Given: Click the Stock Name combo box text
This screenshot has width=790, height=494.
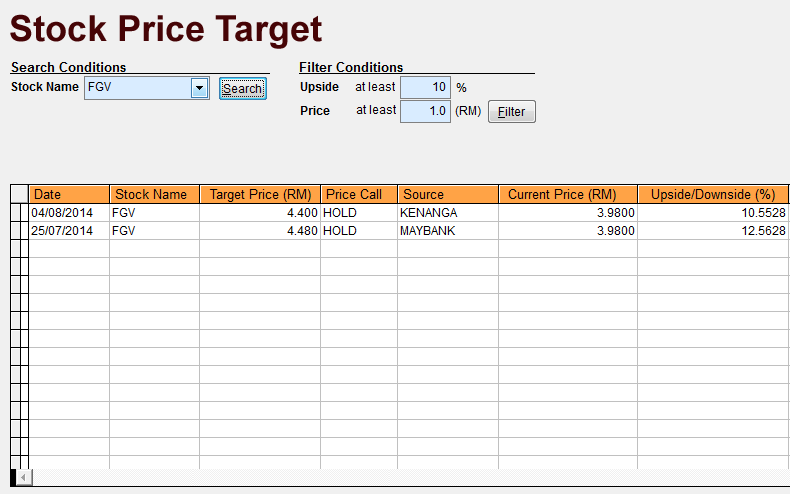Looking at the screenshot, I should (138, 88).
